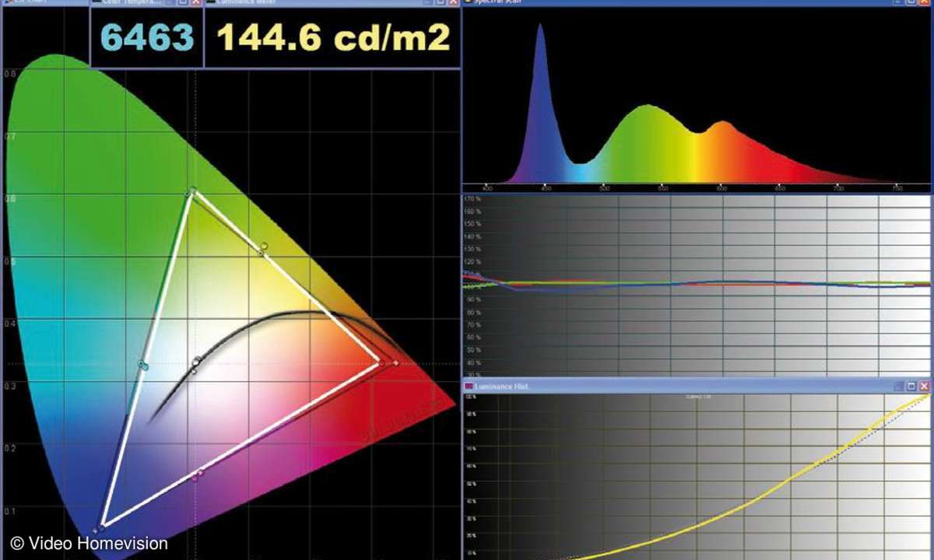
Task: Close the Luminance Hist window
Action: (x=924, y=386)
